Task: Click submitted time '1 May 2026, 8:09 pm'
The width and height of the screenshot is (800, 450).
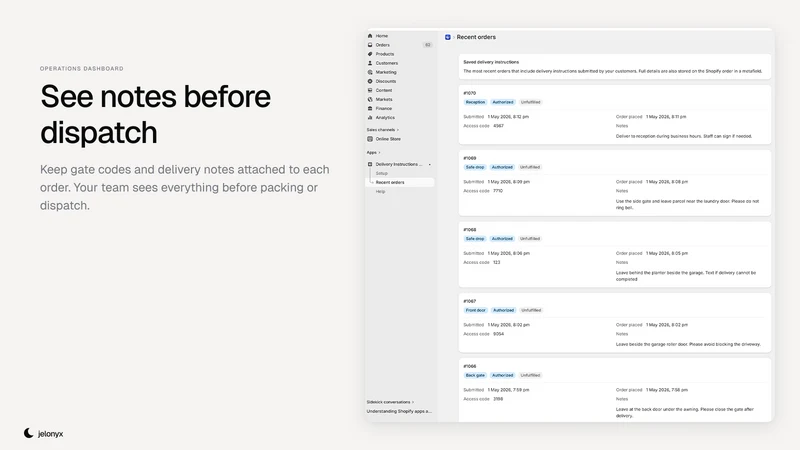Action: pyautogui.click(x=508, y=182)
